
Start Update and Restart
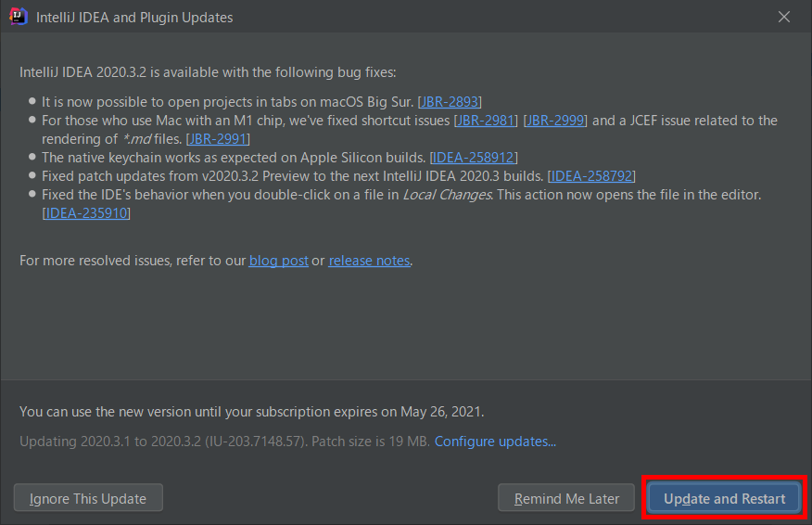[x=724, y=498]
